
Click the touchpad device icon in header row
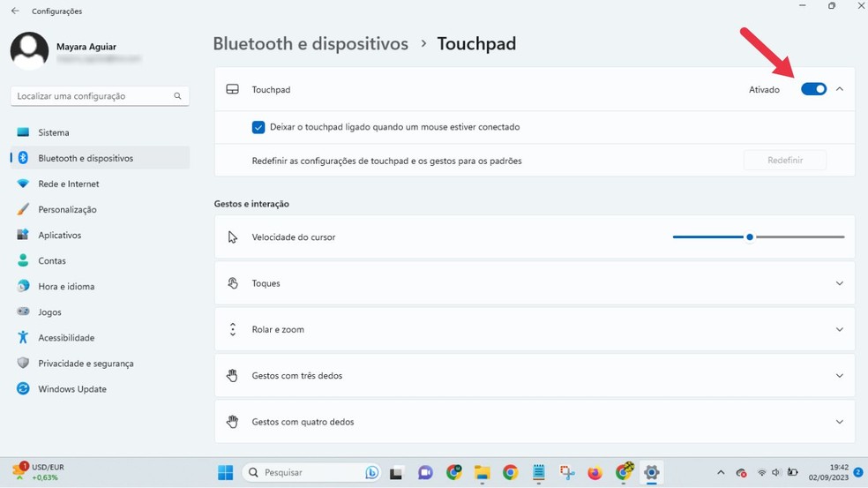(x=233, y=89)
